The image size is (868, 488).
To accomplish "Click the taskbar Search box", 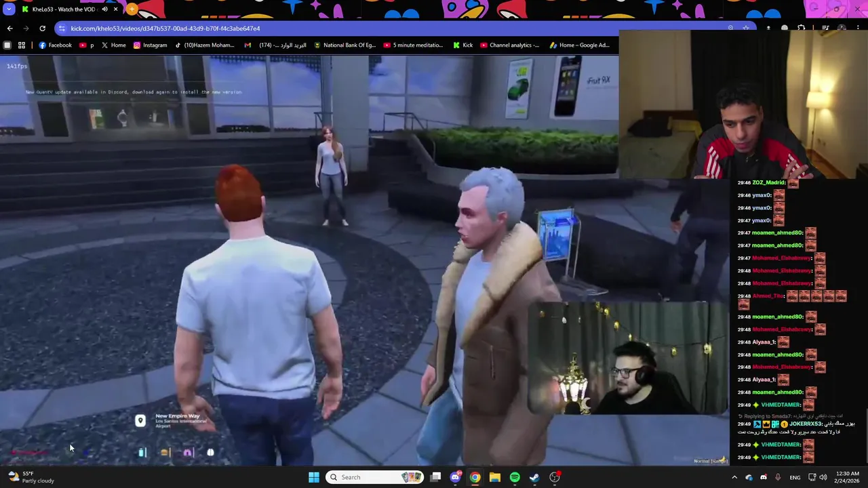I will 375,477.
